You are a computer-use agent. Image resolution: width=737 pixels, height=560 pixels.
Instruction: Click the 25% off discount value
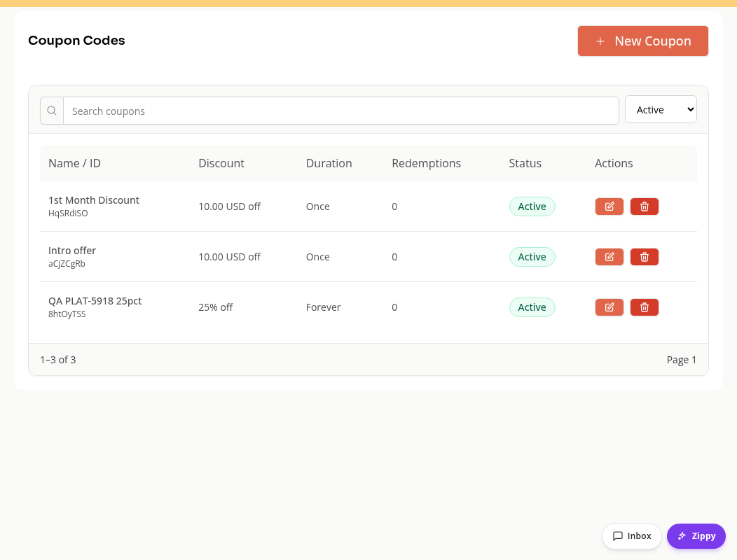click(216, 307)
